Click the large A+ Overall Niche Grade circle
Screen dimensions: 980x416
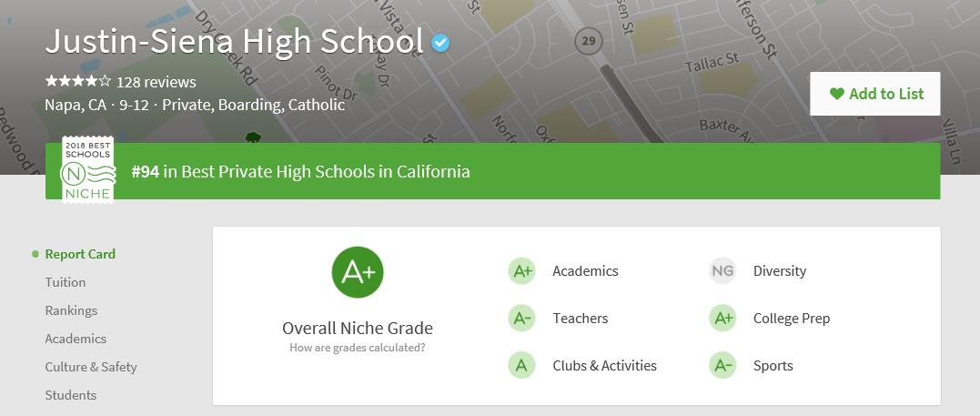click(x=358, y=272)
